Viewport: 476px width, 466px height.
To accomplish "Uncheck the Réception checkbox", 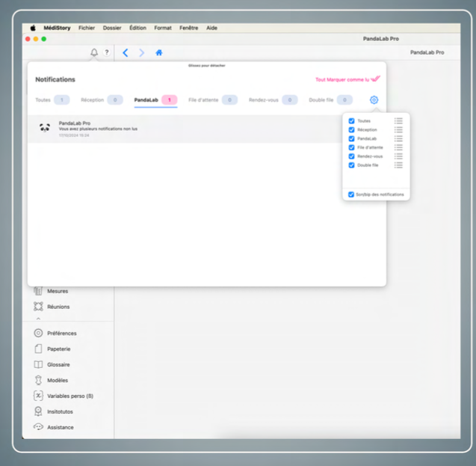I will coord(351,129).
